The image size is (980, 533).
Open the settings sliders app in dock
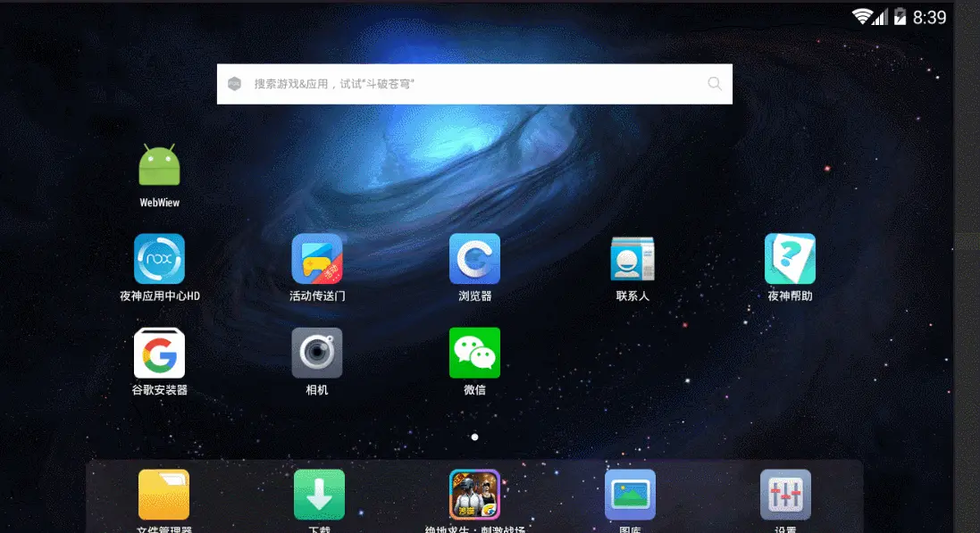[x=785, y=495]
